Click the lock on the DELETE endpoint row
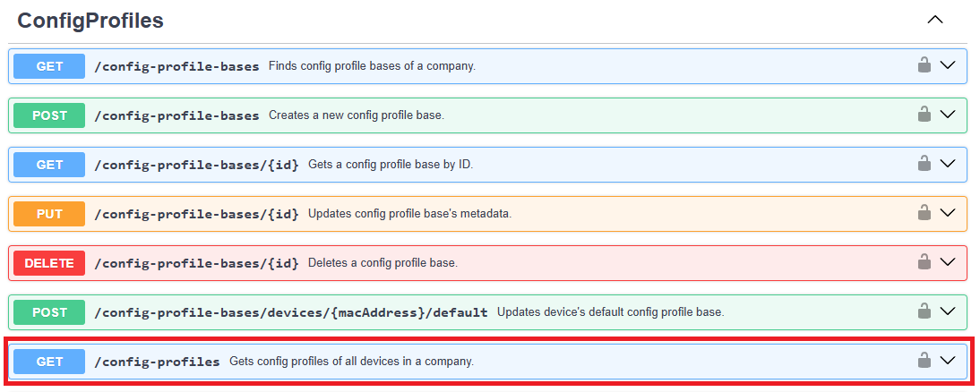 click(924, 262)
